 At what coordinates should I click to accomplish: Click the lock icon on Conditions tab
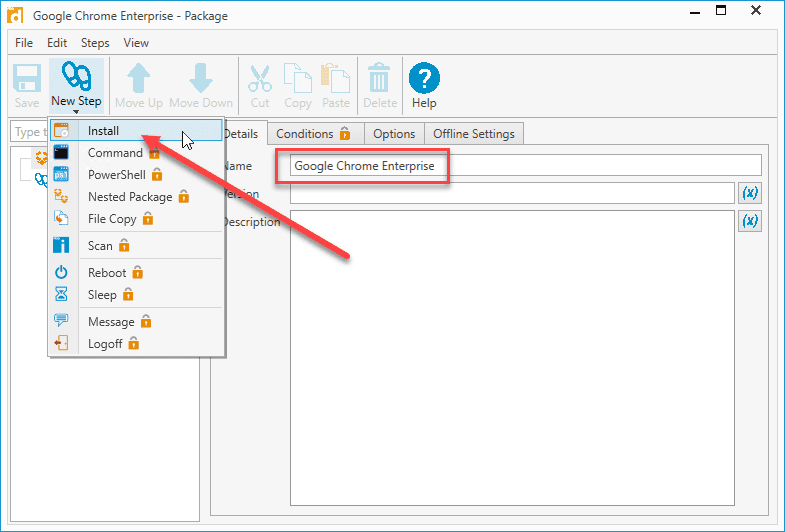[345, 133]
